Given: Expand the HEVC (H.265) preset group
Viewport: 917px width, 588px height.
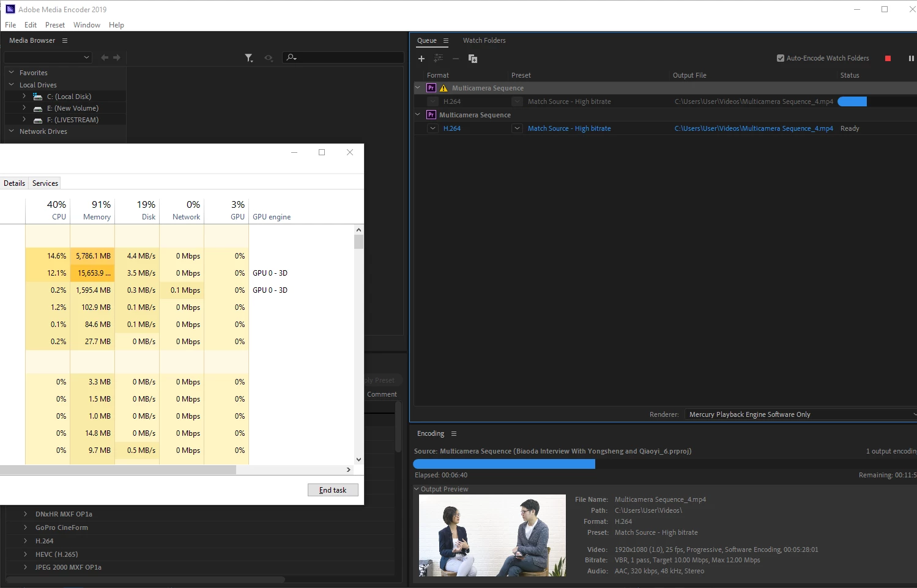Looking at the screenshot, I should (25, 554).
